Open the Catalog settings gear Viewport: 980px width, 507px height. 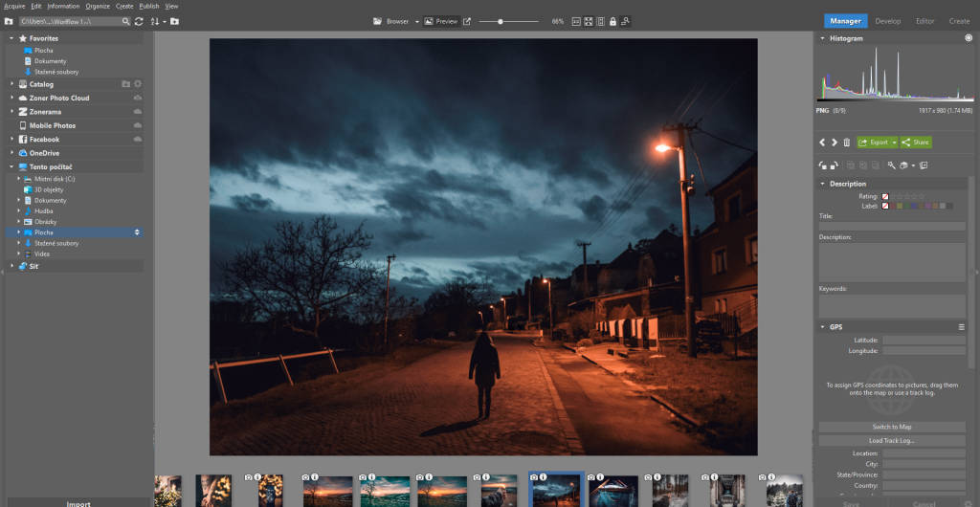pos(137,84)
